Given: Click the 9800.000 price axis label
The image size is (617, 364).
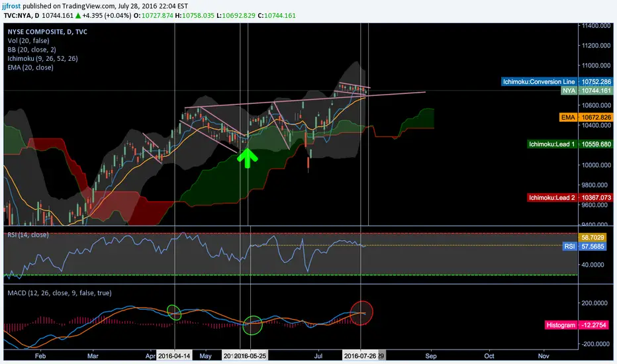Looking at the screenshot, I should (x=596, y=185).
